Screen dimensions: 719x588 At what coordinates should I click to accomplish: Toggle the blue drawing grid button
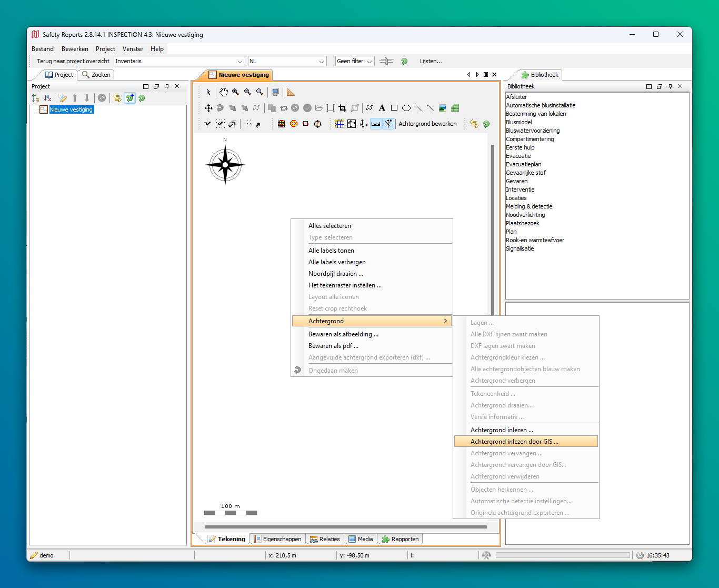pos(339,124)
